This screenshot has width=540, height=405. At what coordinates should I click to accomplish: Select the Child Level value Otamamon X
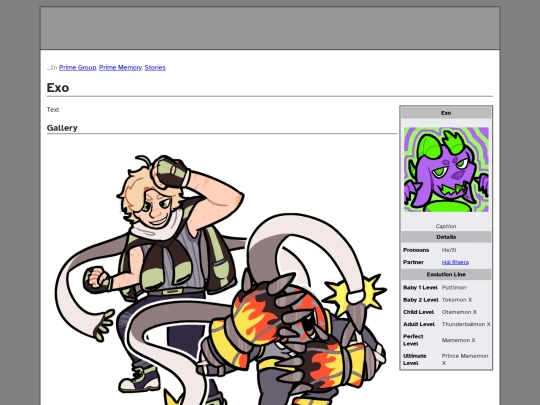click(x=459, y=312)
